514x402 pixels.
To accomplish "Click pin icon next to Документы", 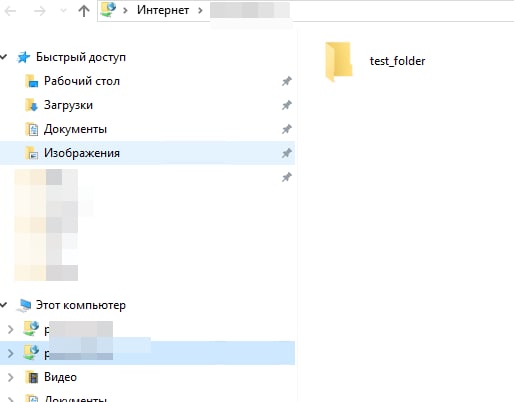I will coord(287,129).
